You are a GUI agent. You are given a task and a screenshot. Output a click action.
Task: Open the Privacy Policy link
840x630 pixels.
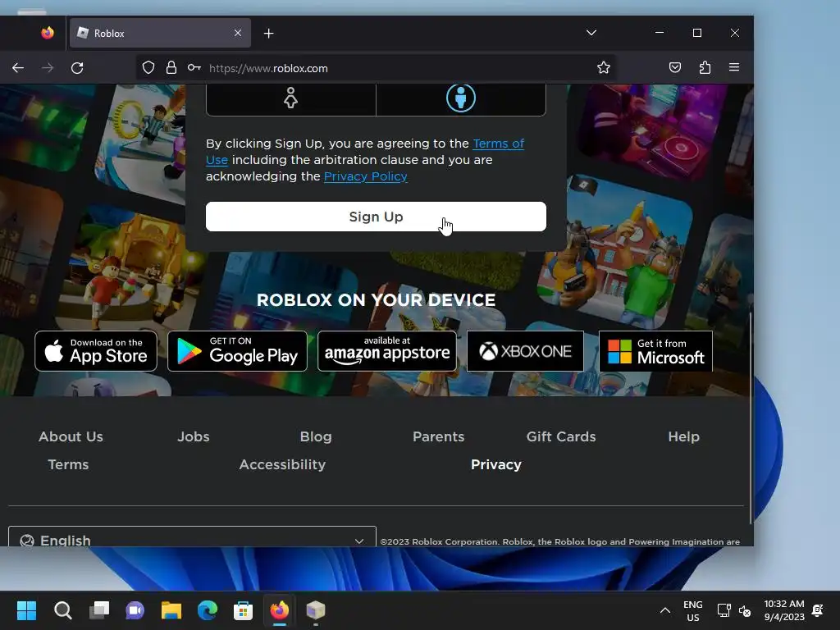point(365,176)
